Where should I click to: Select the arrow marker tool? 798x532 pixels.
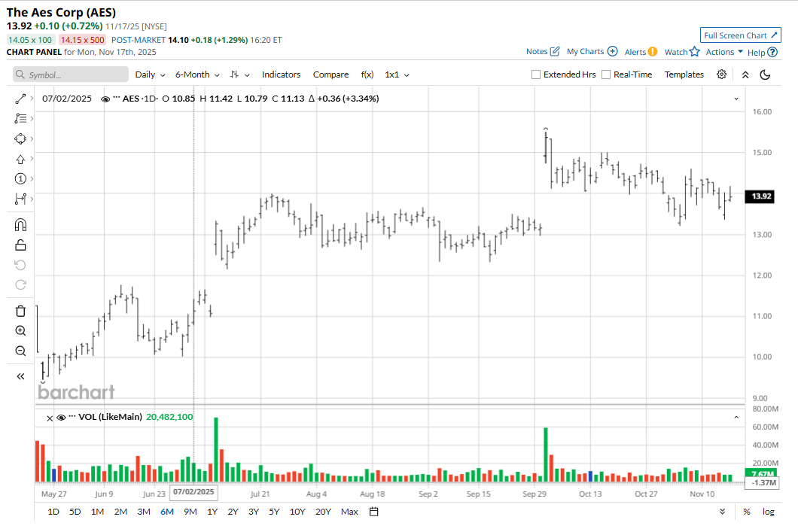(20, 160)
